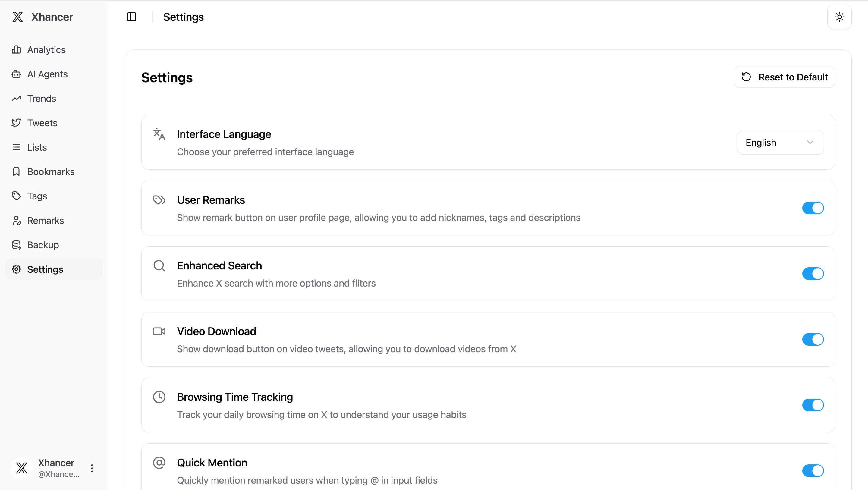The width and height of the screenshot is (868, 490).
Task: Open Backup via its database icon
Action: pos(16,245)
